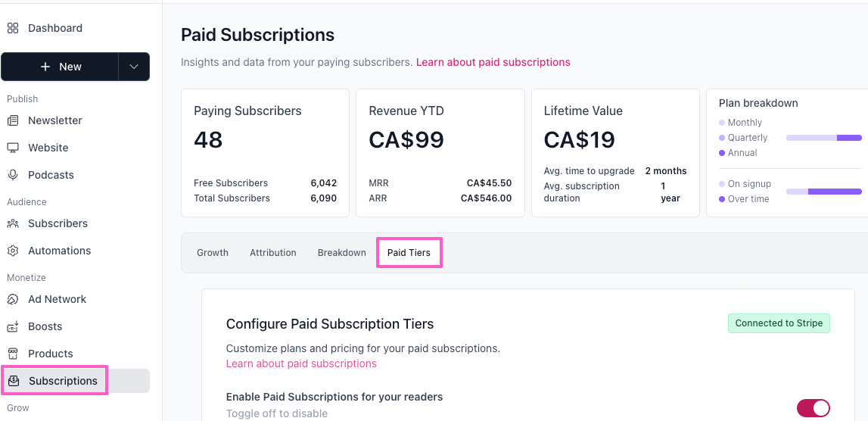This screenshot has height=421, width=868.
Task: Click the New button
Action: [x=61, y=67]
